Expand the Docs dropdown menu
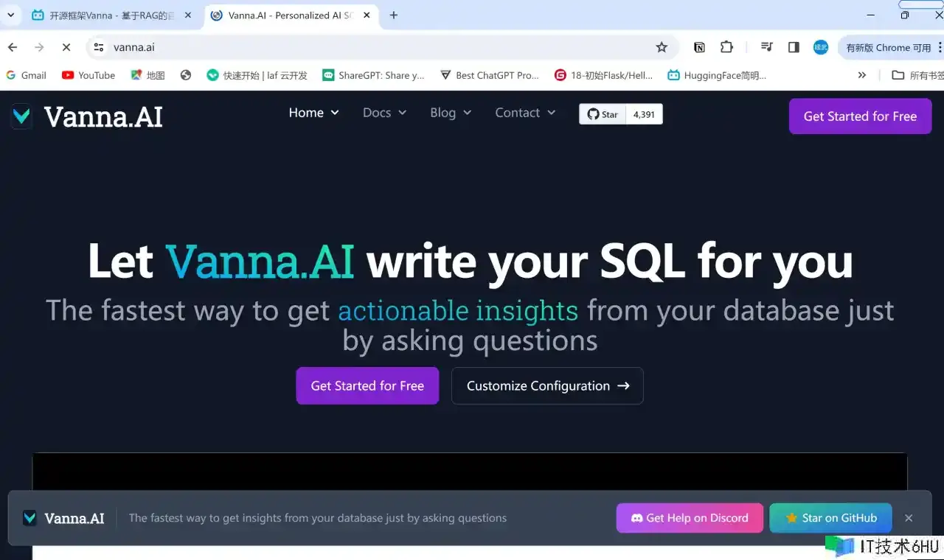The height and width of the screenshot is (560, 944). click(384, 113)
